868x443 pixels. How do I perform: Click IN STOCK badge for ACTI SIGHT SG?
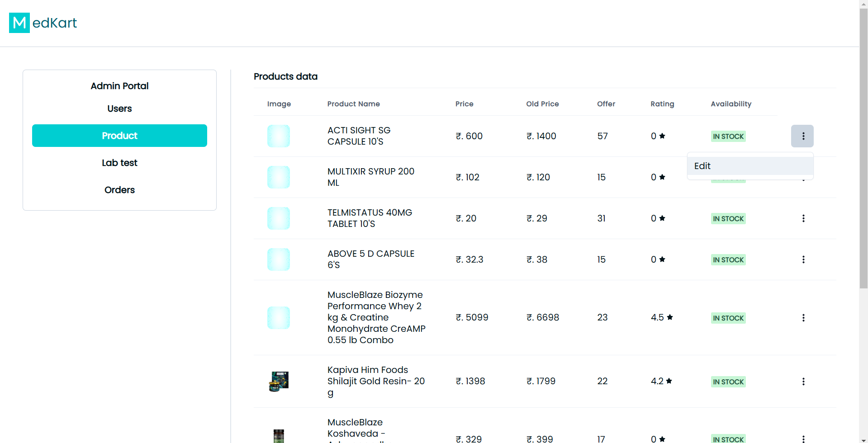[x=728, y=137]
